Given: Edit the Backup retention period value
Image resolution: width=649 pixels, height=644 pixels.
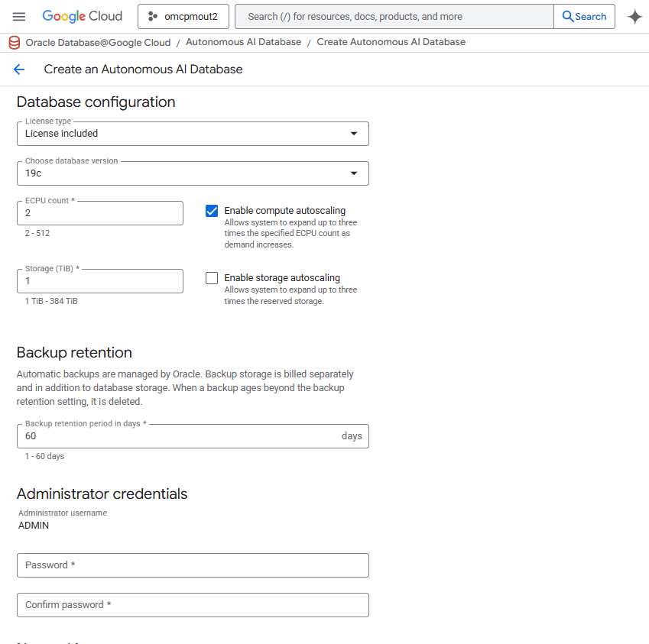Looking at the screenshot, I should pos(153,435).
